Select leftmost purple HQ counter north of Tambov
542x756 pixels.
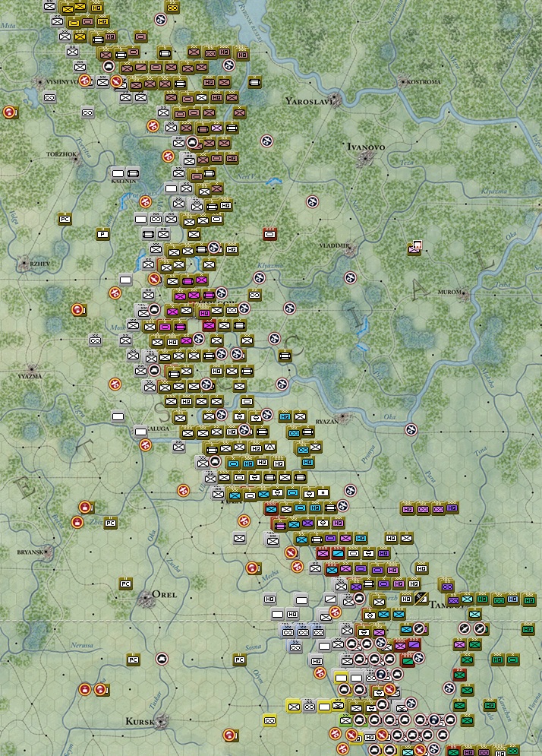(x=408, y=508)
